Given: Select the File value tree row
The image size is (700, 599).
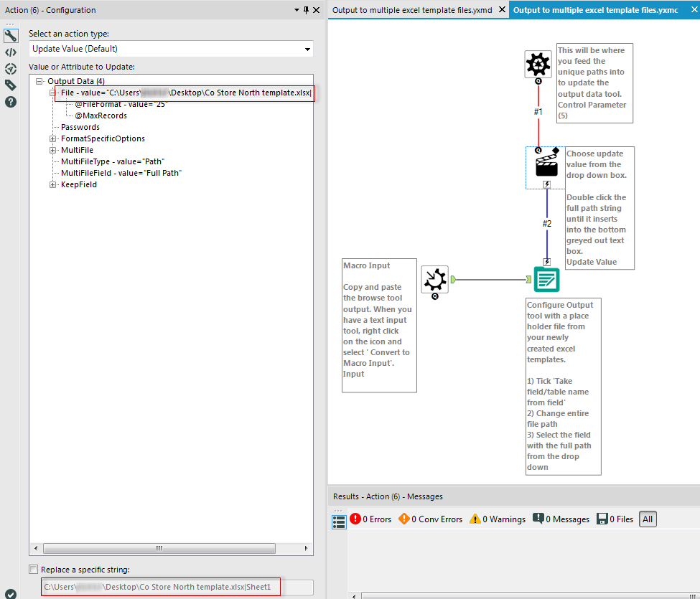Looking at the screenshot, I should click(185, 93).
